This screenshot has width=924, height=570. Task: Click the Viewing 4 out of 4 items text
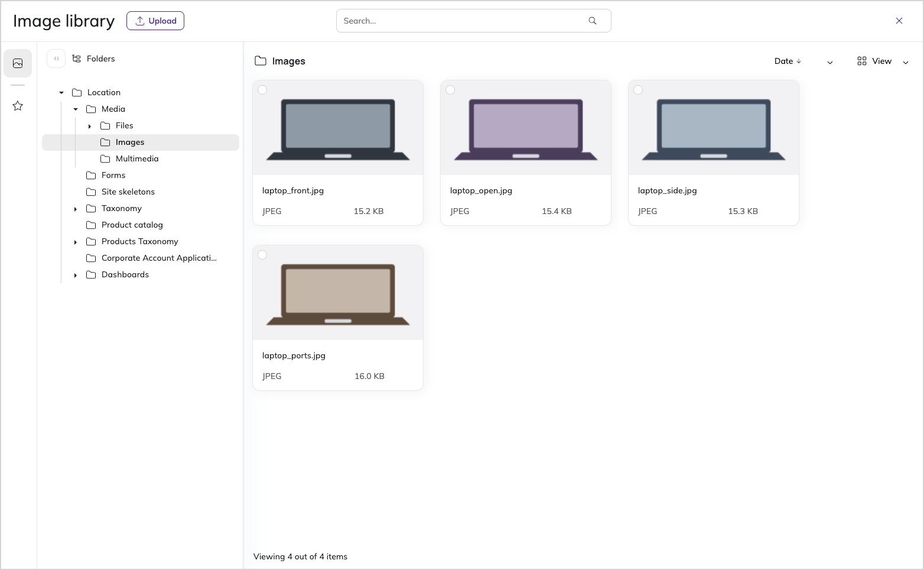tap(300, 556)
